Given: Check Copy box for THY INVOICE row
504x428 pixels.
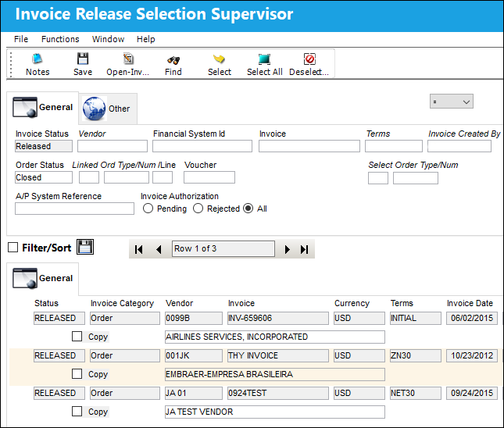Looking at the screenshot, I should click(x=77, y=374).
